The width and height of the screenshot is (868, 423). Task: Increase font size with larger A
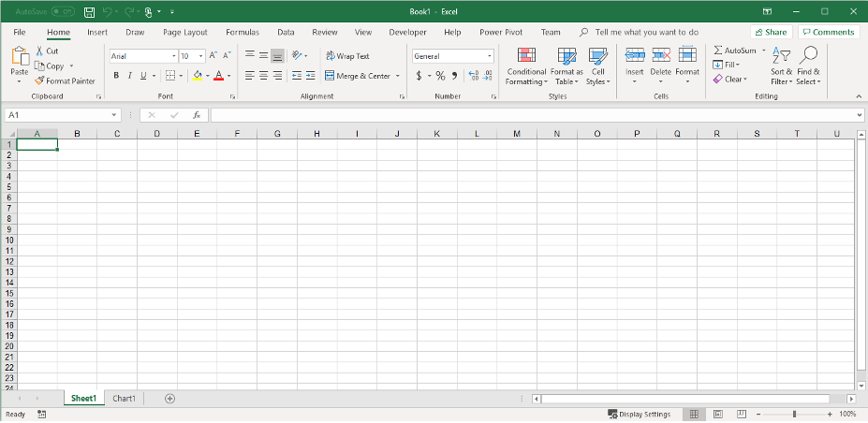click(x=213, y=56)
